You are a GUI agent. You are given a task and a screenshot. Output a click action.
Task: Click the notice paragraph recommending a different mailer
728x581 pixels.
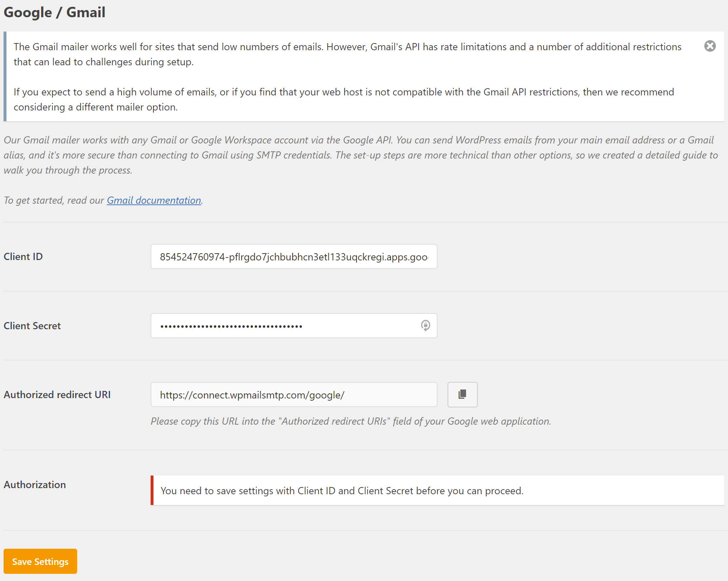click(x=344, y=99)
